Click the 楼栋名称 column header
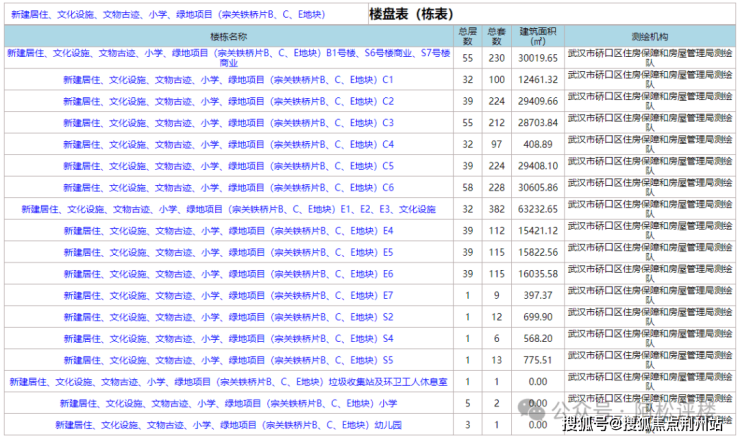740x440 pixels. [228, 35]
